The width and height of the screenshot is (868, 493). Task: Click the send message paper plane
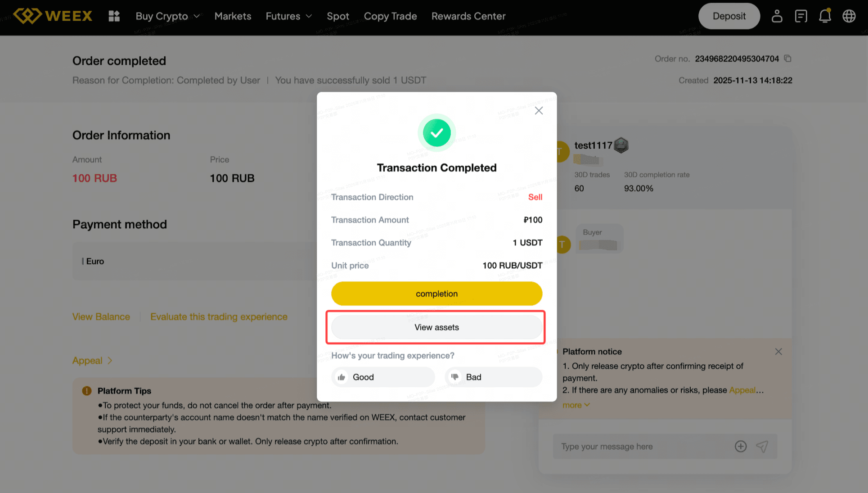762,446
